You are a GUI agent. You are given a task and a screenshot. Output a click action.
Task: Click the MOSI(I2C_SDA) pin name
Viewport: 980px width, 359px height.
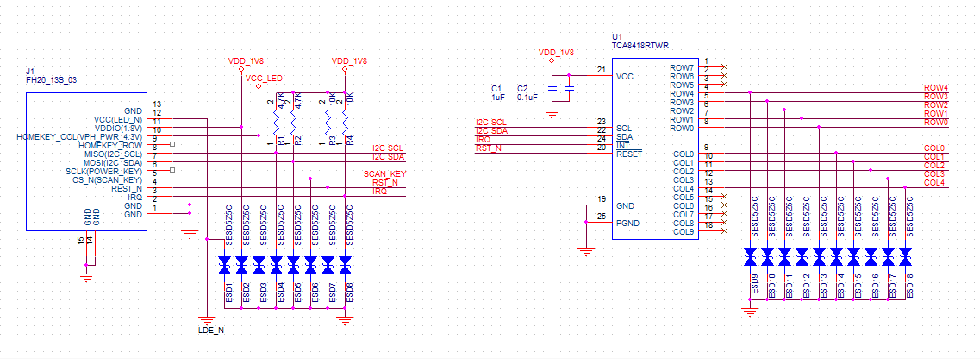(113, 162)
